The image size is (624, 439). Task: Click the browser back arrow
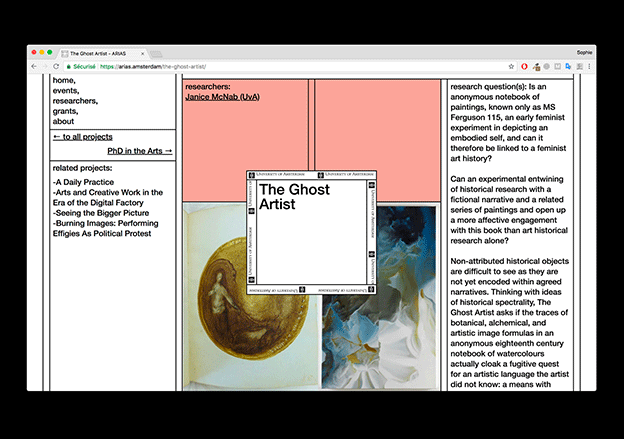pos(33,66)
